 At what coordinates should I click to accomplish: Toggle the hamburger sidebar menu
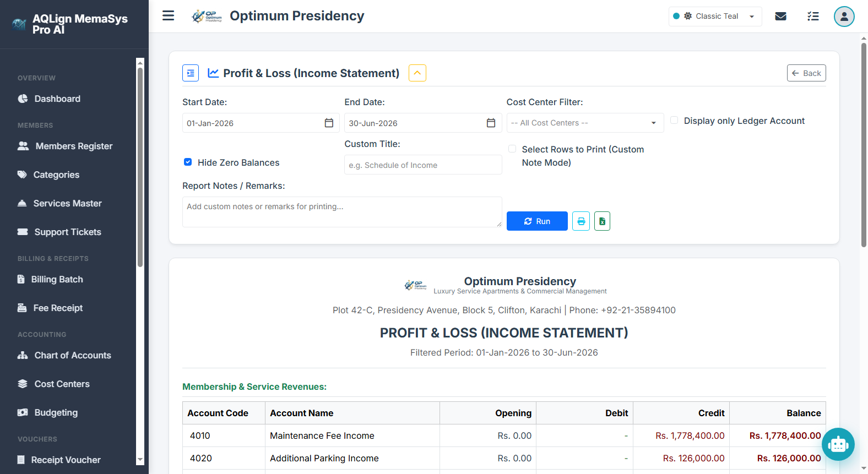(169, 16)
